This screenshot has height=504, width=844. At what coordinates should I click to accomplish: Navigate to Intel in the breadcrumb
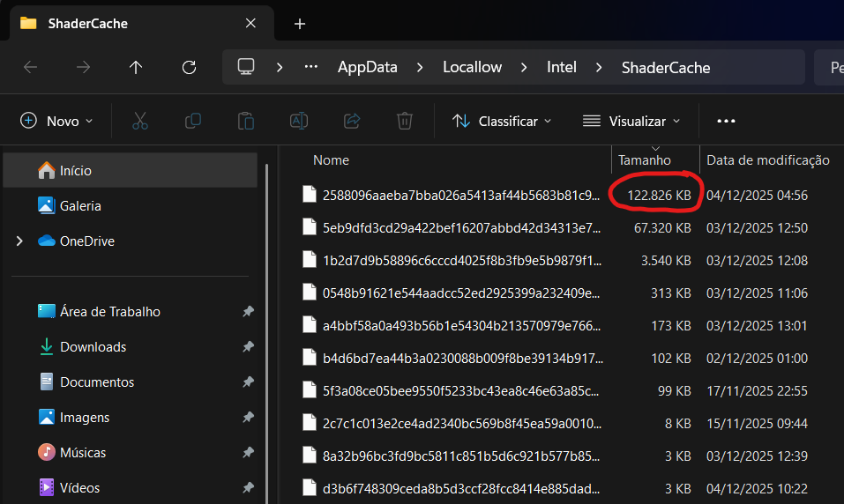562,67
